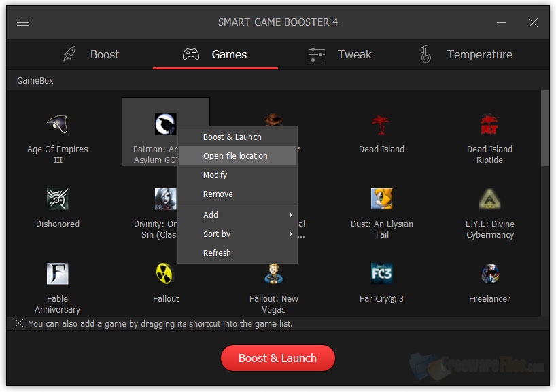Select the Freelancer game icon
The height and width of the screenshot is (392, 556).
[x=489, y=274]
